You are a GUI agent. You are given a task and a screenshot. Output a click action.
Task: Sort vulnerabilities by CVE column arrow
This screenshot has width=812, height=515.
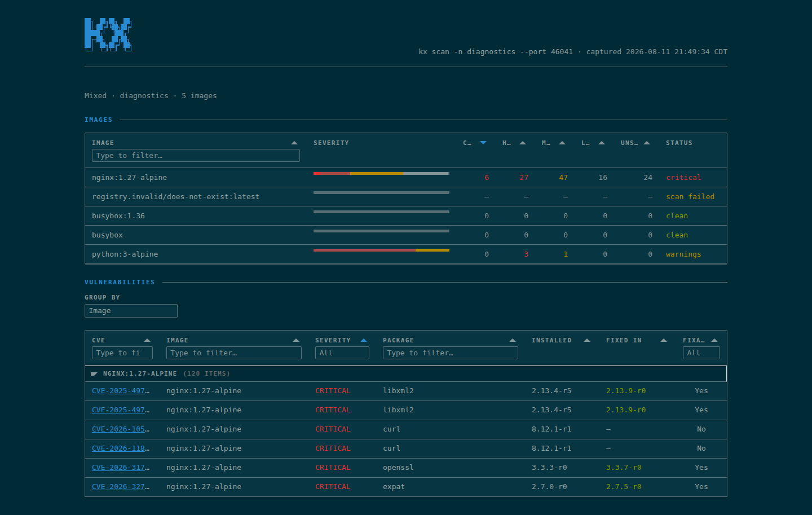pyautogui.click(x=147, y=340)
